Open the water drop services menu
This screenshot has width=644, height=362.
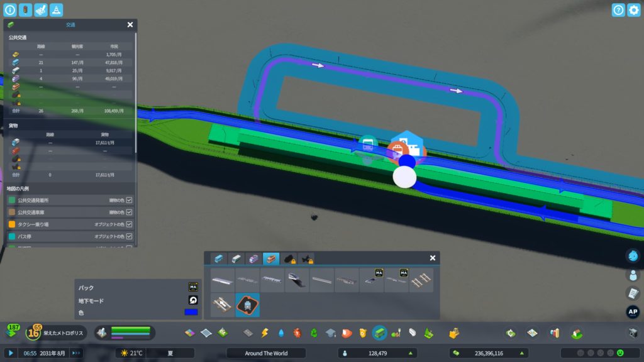coord(281,332)
